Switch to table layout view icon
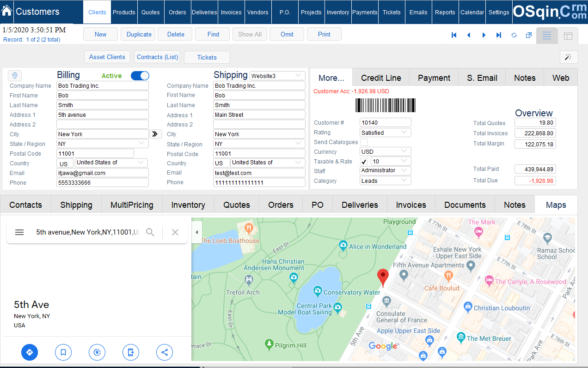 pos(568,36)
